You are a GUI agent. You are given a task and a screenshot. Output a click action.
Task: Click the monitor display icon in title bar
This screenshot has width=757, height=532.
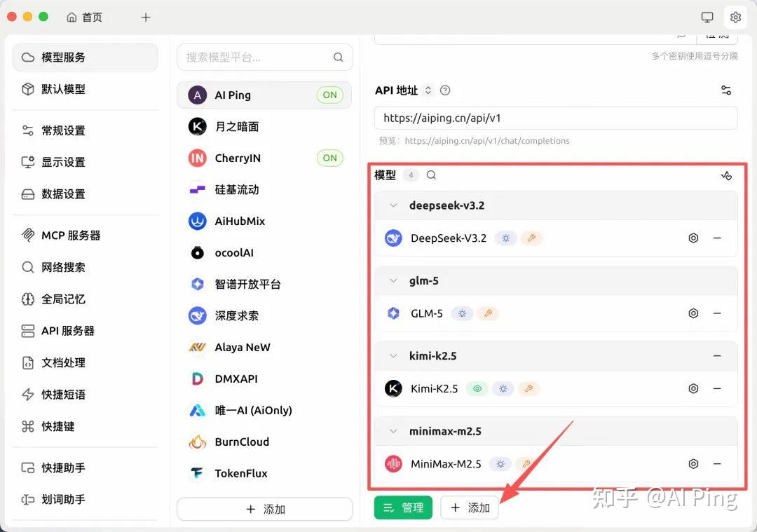click(x=707, y=18)
